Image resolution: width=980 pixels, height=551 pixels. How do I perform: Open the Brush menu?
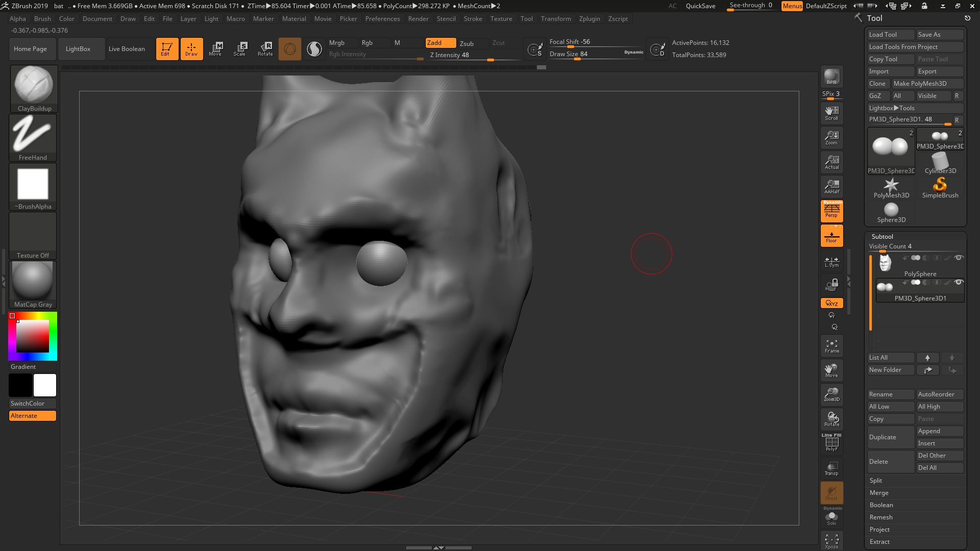click(x=42, y=19)
